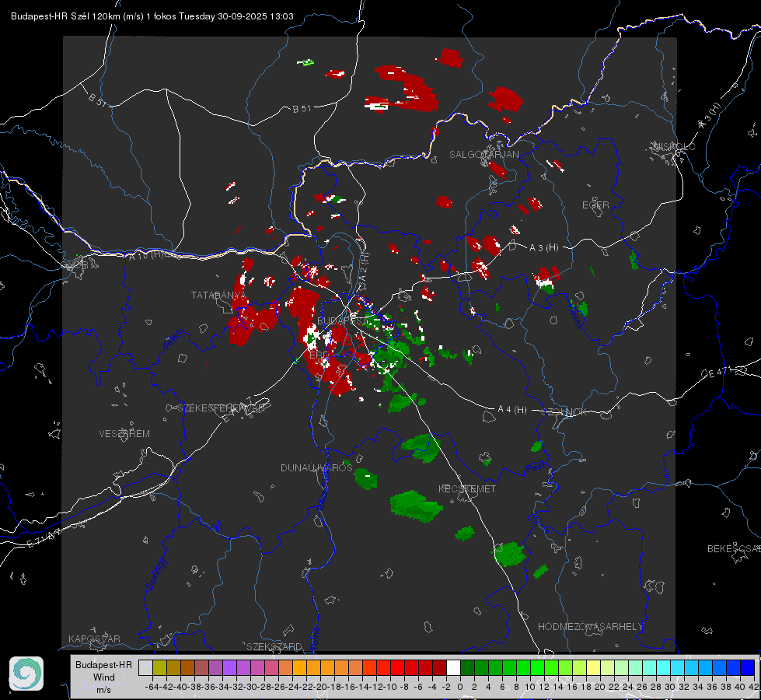This screenshot has height=700, width=761.
Task: Click the Hódmezővásárhely city label
Action: point(591,626)
